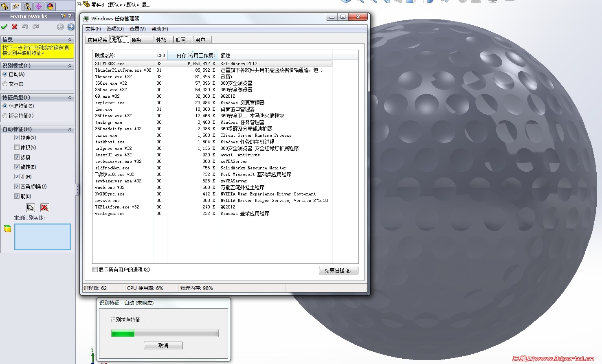Switch to the 应用程序 tab
602x364 pixels.
click(x=98, y=40)
